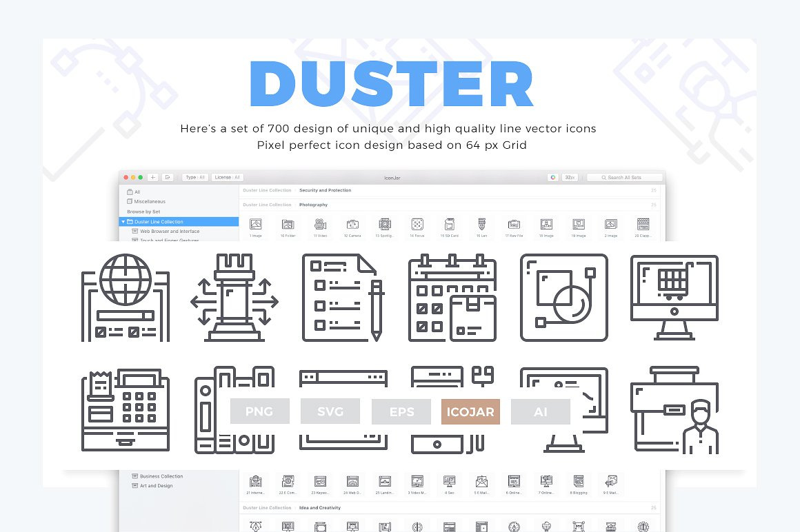Click the large checklist with pencil icon
Viewport: 800px width, 532px height.
click(343, 298)
